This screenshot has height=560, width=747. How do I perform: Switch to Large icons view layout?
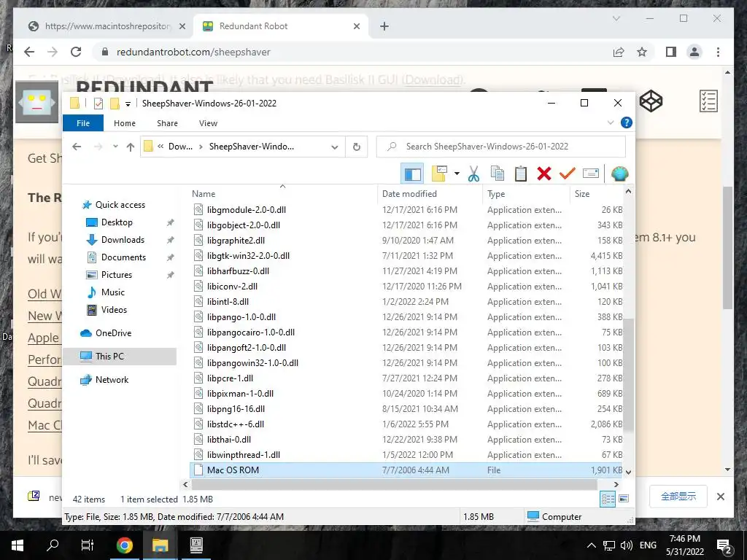pyautogui.click(x=624, y=499)
